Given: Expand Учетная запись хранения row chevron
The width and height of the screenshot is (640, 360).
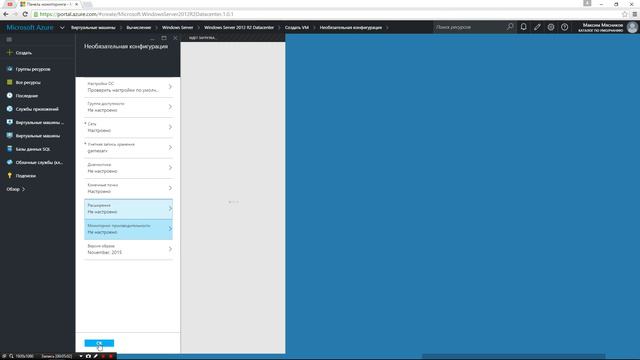Looking at the screenshot, I should (x=170, y=147).
